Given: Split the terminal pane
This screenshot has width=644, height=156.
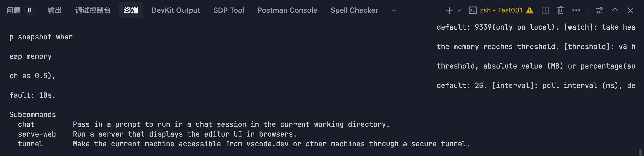Looking at the screenshot, I should (x=545, y=10).
